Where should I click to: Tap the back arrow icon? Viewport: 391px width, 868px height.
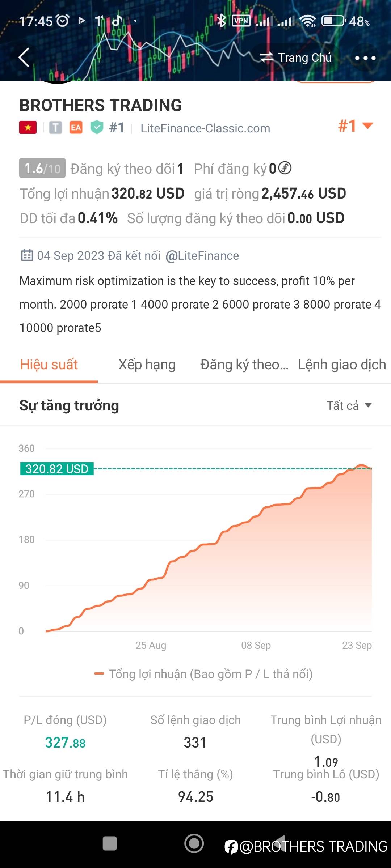[24, 58]
